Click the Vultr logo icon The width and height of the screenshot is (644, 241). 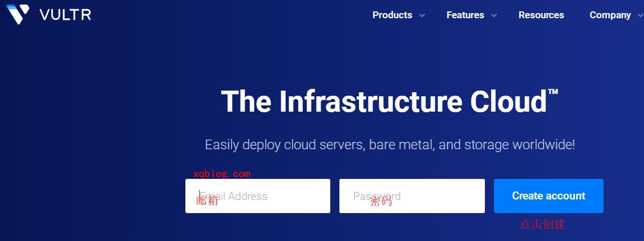[18, 14]
